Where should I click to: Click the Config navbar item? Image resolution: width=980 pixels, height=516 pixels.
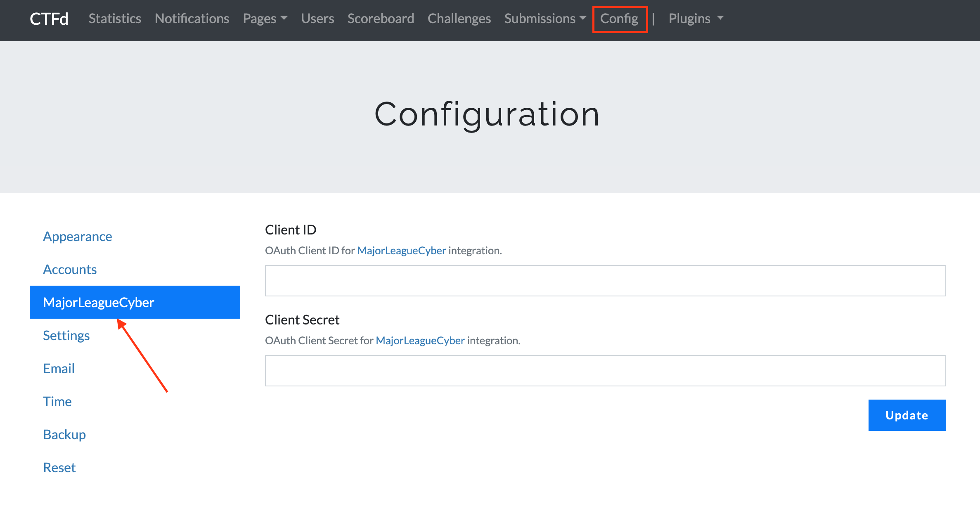click(x=619, y=19)
